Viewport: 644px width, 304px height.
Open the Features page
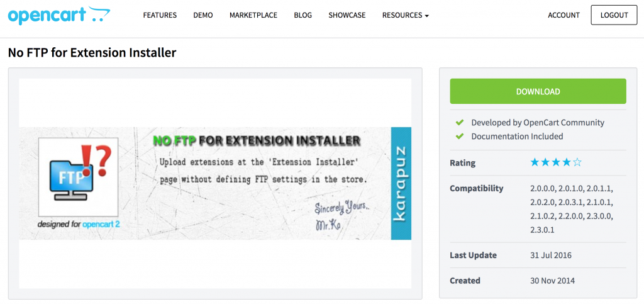pos(160,15)
